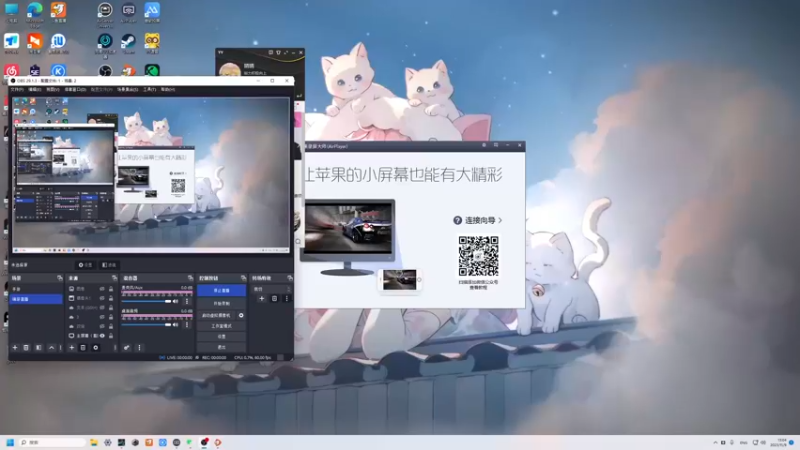Add a new transition with the plus icon
Viewport: 800px width, 450px height.
262,298
